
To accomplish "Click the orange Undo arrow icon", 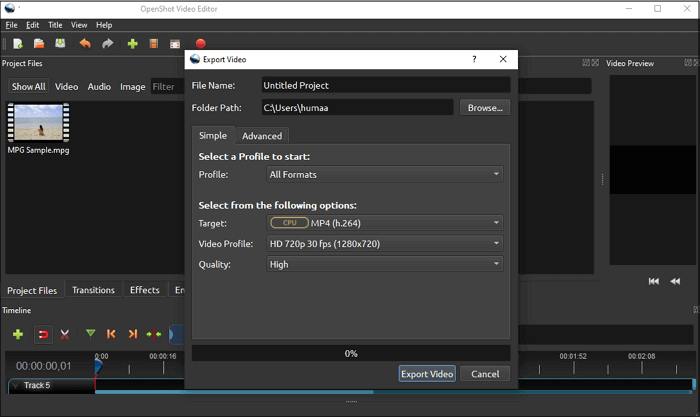I will pos(84,43).
